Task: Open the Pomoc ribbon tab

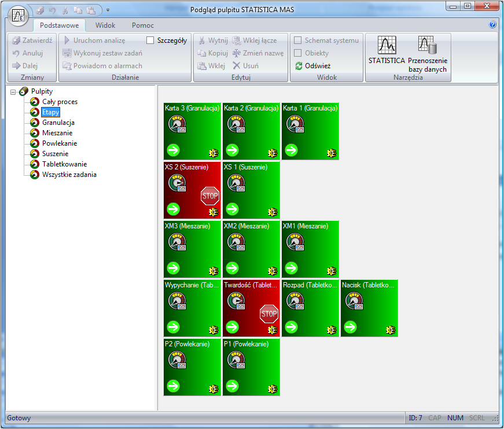Action: (x=143, y=25)
